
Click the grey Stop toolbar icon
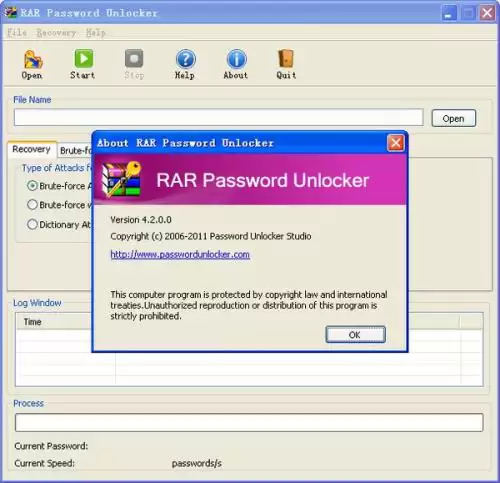tap(134, 59)
